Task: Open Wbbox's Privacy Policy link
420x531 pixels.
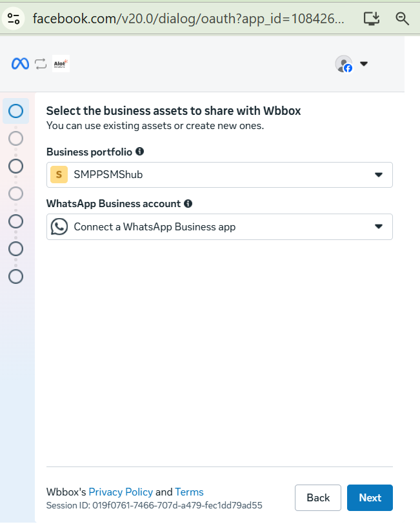Action: 121,492
